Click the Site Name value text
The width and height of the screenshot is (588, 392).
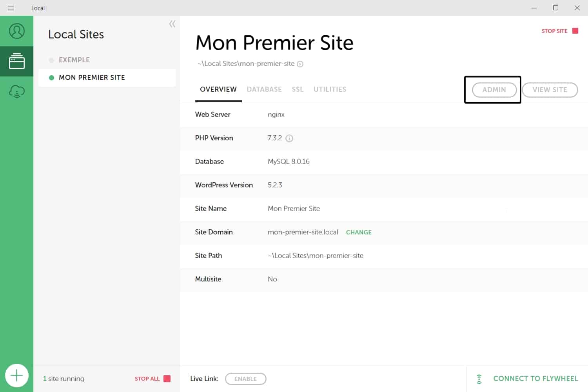294,209
